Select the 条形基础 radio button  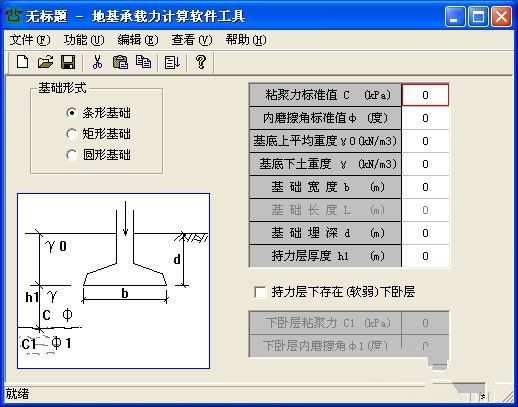pyautogui.click(x=71, y=113)
